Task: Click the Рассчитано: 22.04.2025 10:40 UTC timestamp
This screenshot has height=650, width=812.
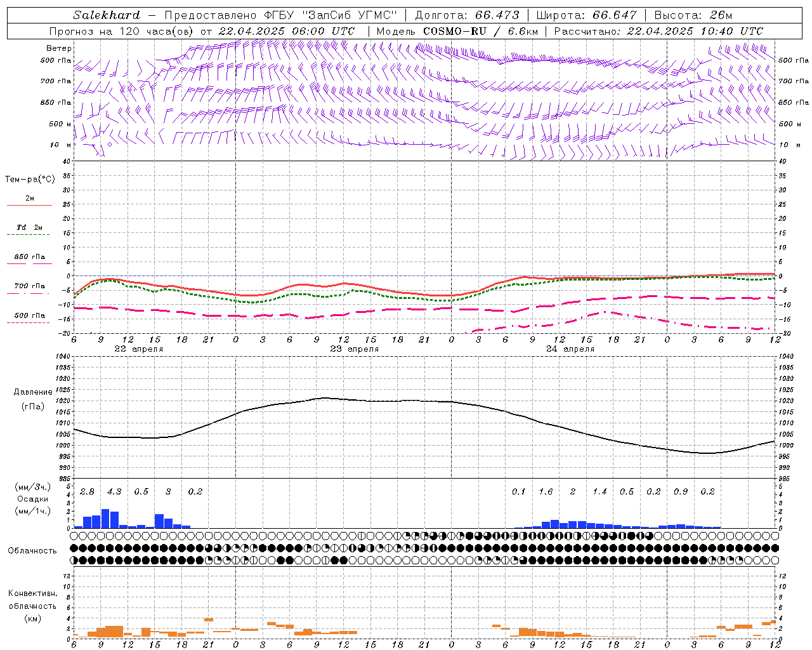Action: tap(658, 31)
